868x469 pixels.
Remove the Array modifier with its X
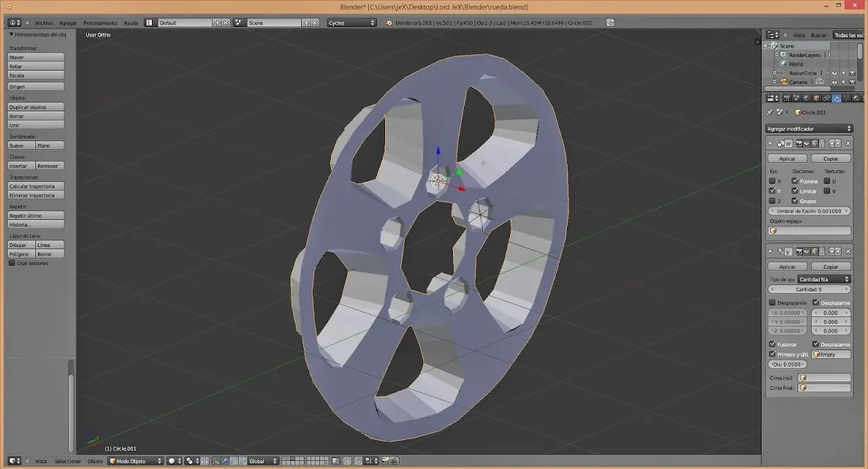click(848, 251)
